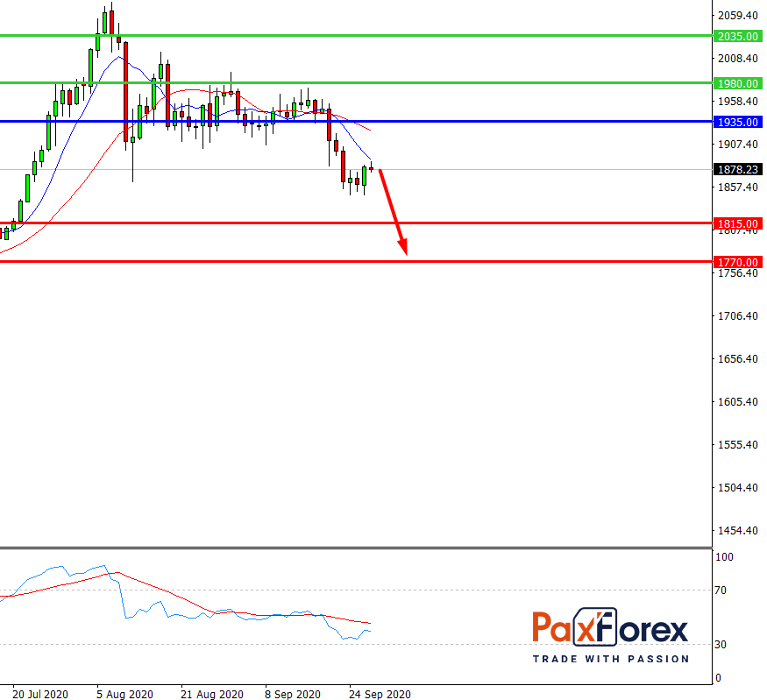Screen dimensions: 767x700
Task: Click the 21 Aug 2020 date label
Action: (212, 694)
